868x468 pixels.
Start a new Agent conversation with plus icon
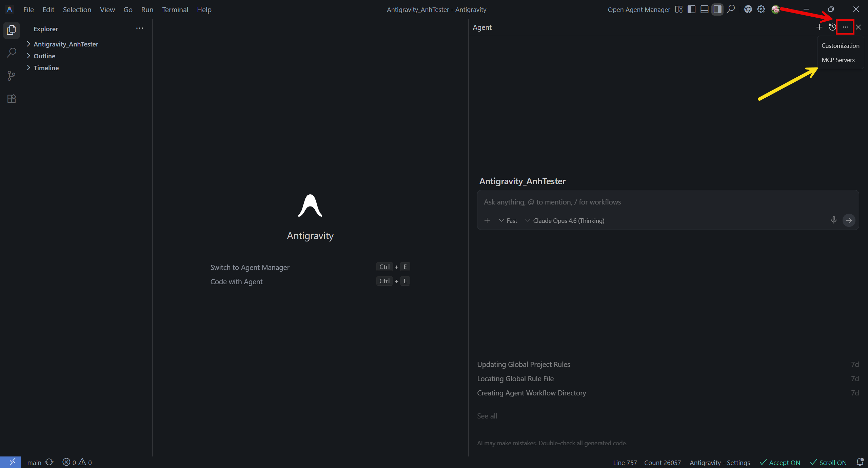pos(819,27)
